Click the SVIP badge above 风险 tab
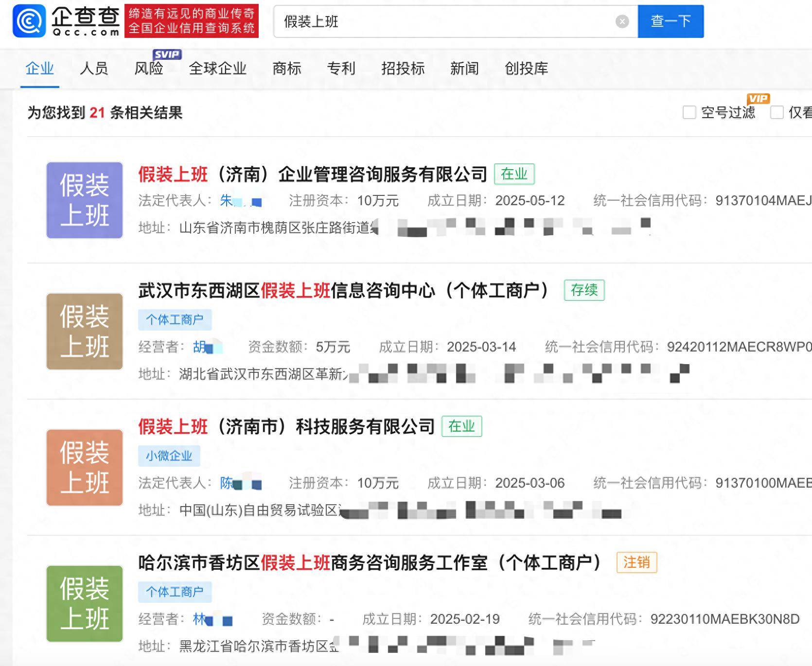This screenshot has height=666, width=812. pyautogui.click(x=166, y=54)
